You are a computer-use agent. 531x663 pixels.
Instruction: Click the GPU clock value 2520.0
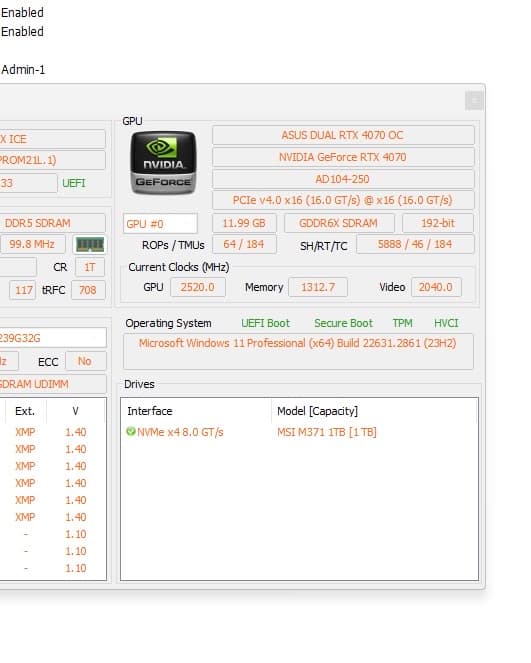[x=197, y=287]
